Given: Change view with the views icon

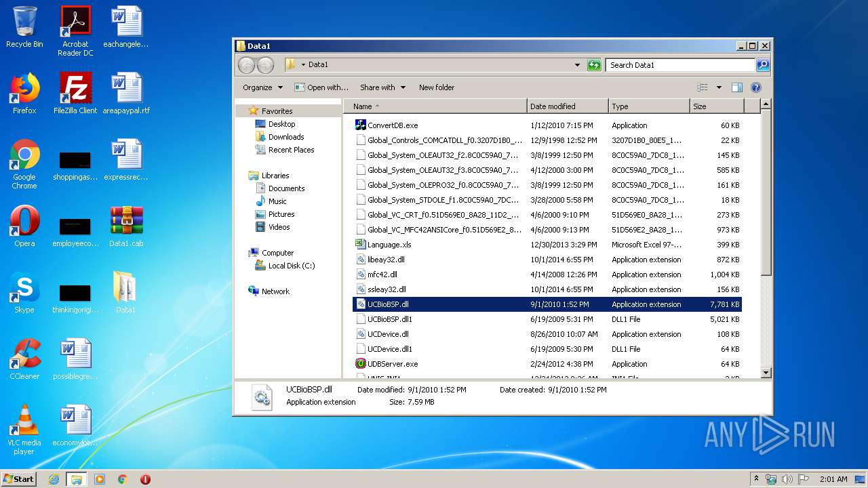Looking at the screenshot, I should (703, 87).
